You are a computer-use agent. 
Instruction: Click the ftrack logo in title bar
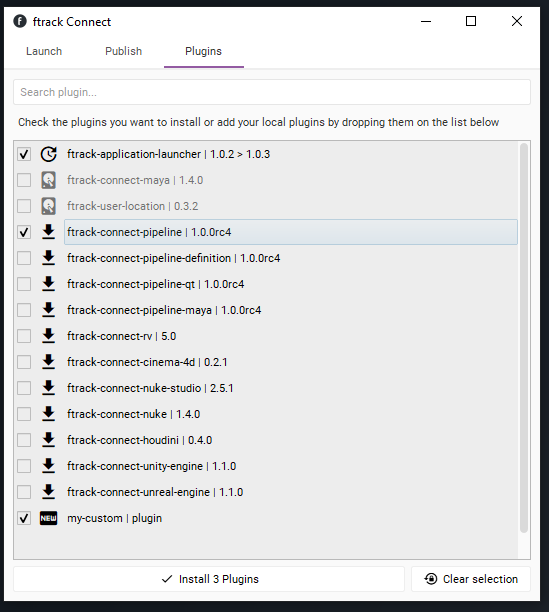pyautogui.click(x=20, y=21)
